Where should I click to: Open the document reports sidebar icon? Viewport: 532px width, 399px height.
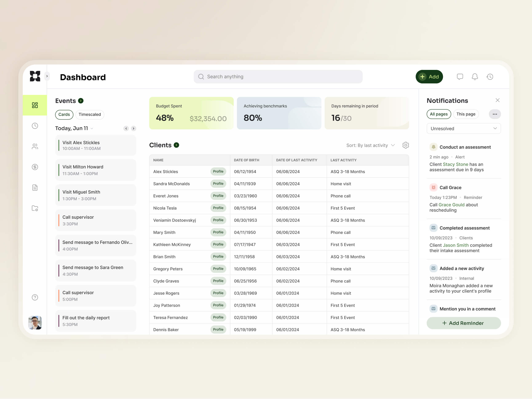pyautogui.click(x=35, y=188)
